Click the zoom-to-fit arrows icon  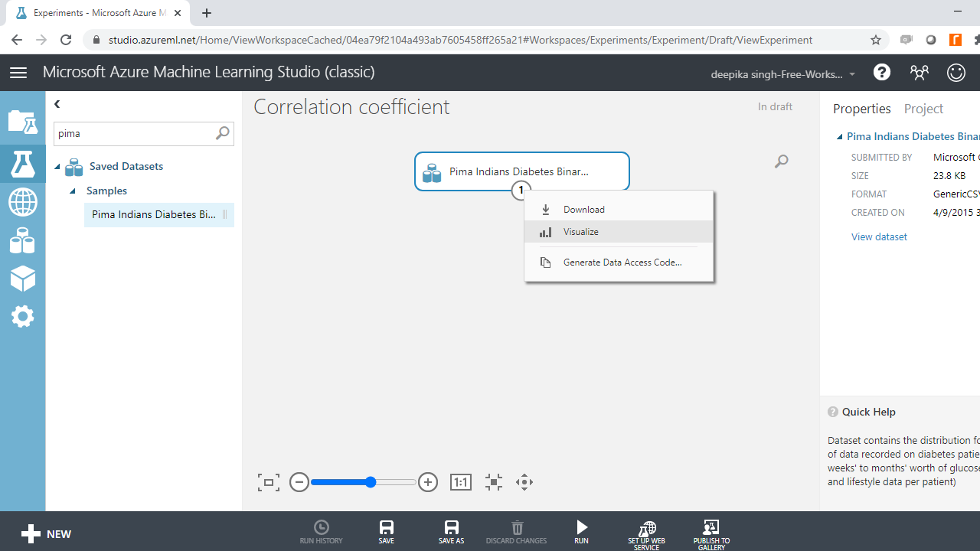(494, 482)
